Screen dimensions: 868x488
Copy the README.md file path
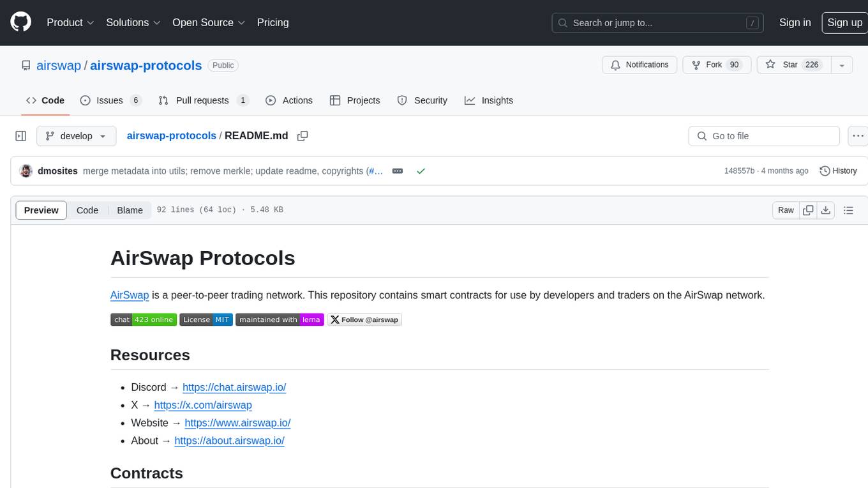303,136
